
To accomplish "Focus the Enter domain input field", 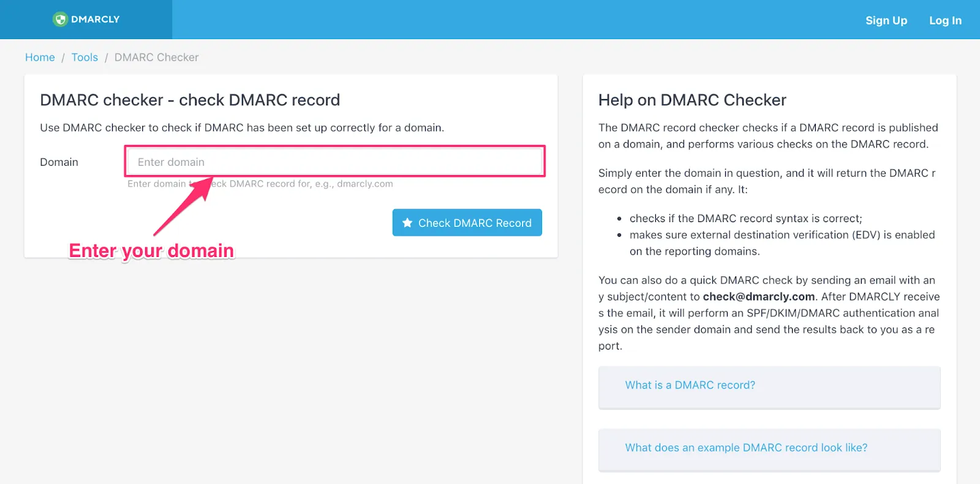I will [x=335, y=162].
